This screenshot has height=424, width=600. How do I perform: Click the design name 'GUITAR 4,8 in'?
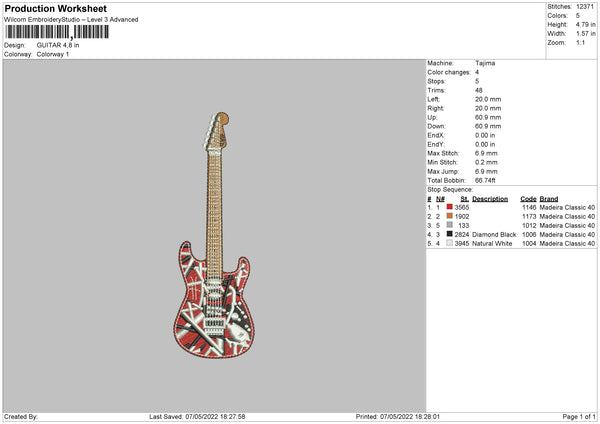click(x=58, y=45)
